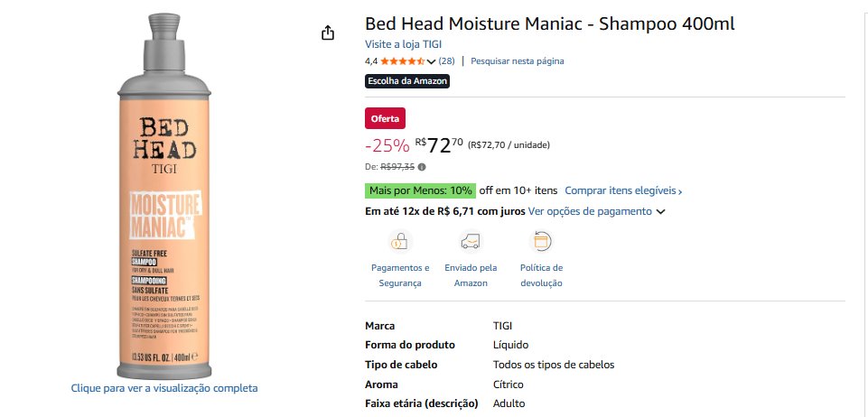The width and height of the screenshot is (868, 417).
Task: Click the Política de devolução box icon
Action: click(x=541, y=242)
